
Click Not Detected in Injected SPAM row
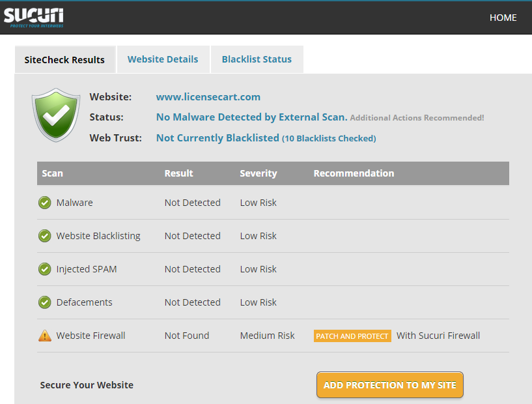(x=193, y=269)
